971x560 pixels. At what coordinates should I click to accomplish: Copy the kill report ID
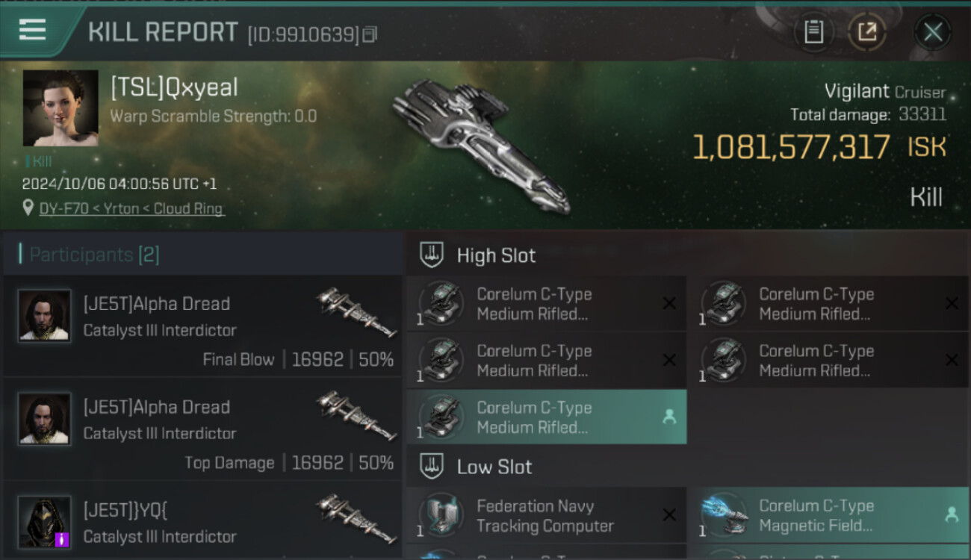click(x=370, y=34)
